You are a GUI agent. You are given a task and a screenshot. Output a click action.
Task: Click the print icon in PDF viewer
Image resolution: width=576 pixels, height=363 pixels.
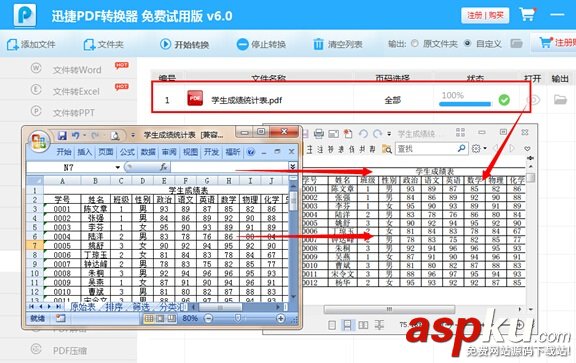[318, 134]
